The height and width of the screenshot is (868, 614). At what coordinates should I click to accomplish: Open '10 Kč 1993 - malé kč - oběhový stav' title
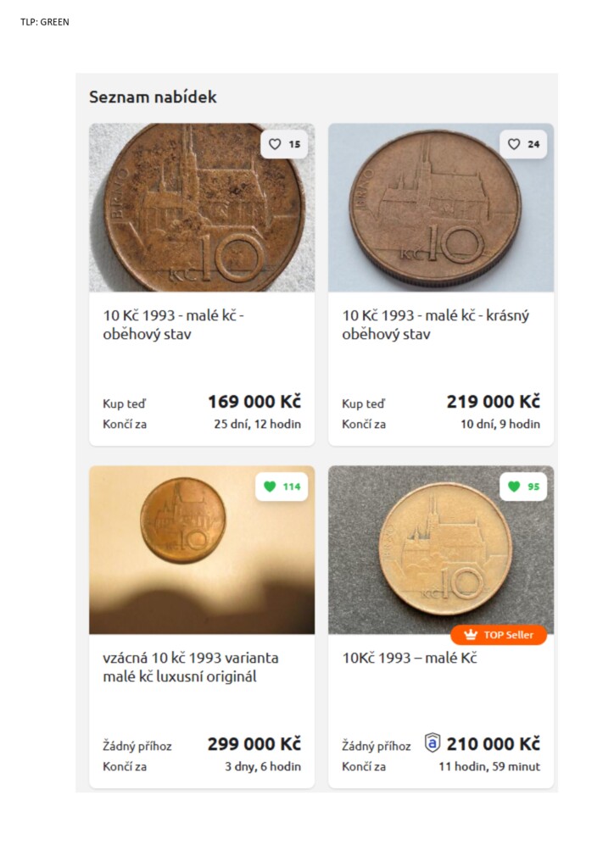[173, 325]
